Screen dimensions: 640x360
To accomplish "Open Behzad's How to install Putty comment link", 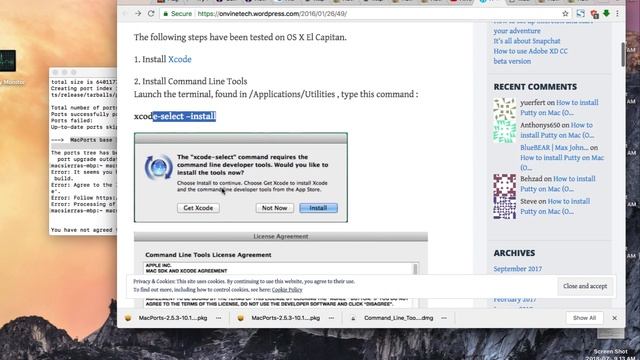I will (558, 184).
